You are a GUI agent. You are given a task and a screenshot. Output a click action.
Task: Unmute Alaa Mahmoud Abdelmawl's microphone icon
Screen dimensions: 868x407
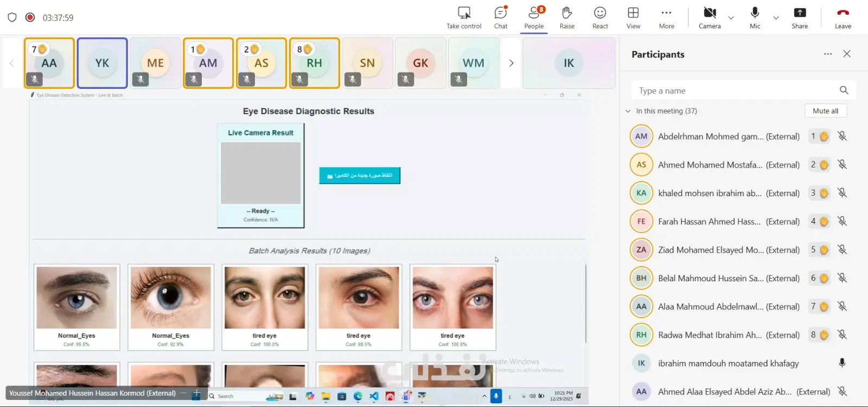(x=842, y=307)
